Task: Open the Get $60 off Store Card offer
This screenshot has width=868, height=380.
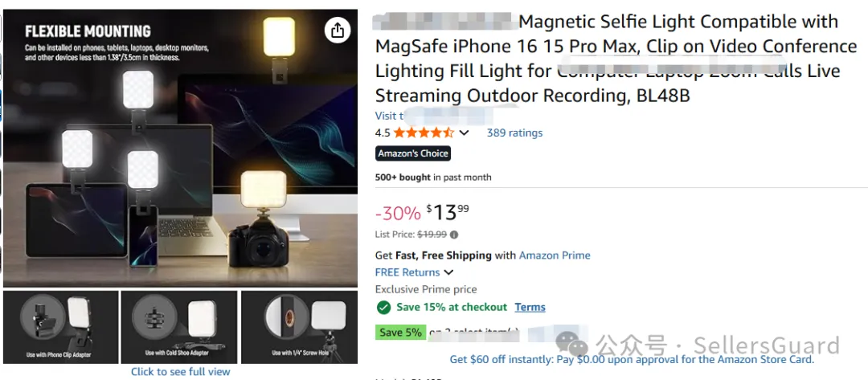Action: pyautogui.click(x=631, y=359)
